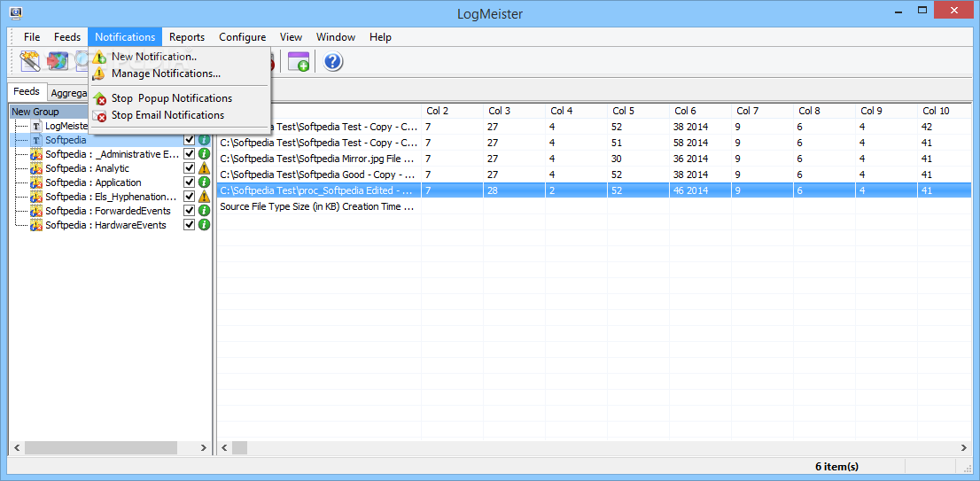Select Stop Popup Notifications
Image resolution: width=980 pixels, height=481 pixels.
click(180, 98)
